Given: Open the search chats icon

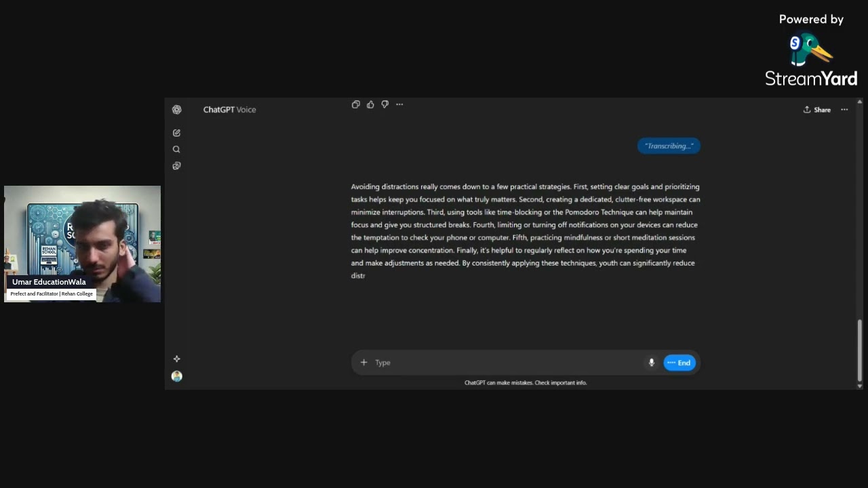Looking at the screenshot, I should (176, 149).
